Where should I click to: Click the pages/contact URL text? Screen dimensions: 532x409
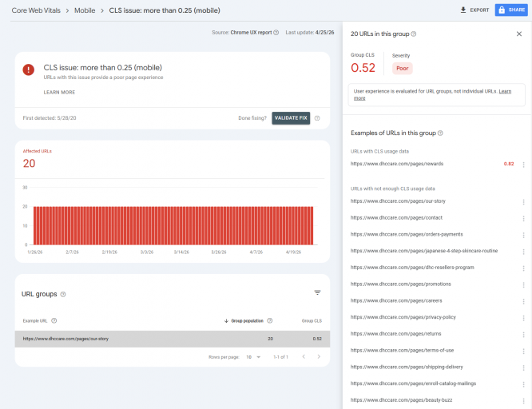click(x=396, y=217)
